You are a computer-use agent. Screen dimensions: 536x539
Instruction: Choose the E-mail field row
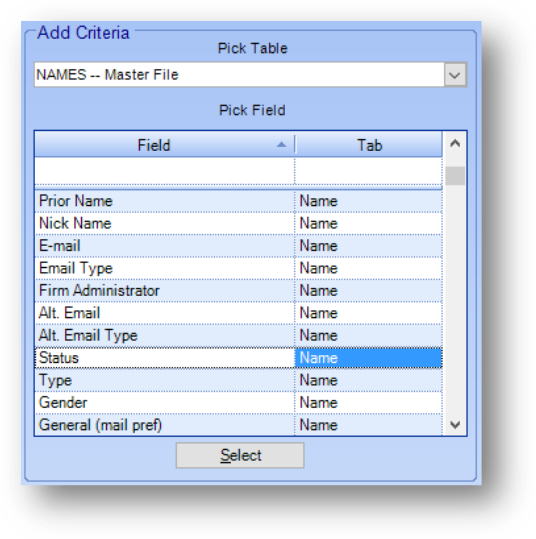click(238, 246)
